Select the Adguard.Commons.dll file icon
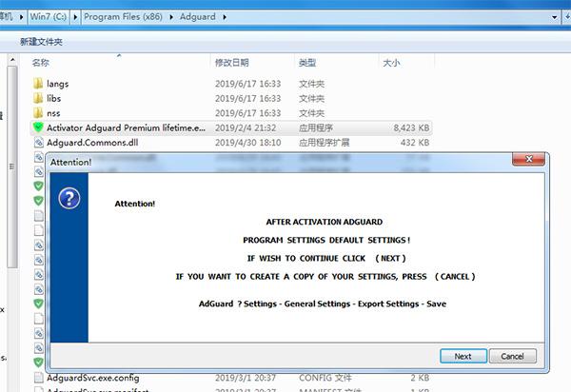 [x=38, y=143]
